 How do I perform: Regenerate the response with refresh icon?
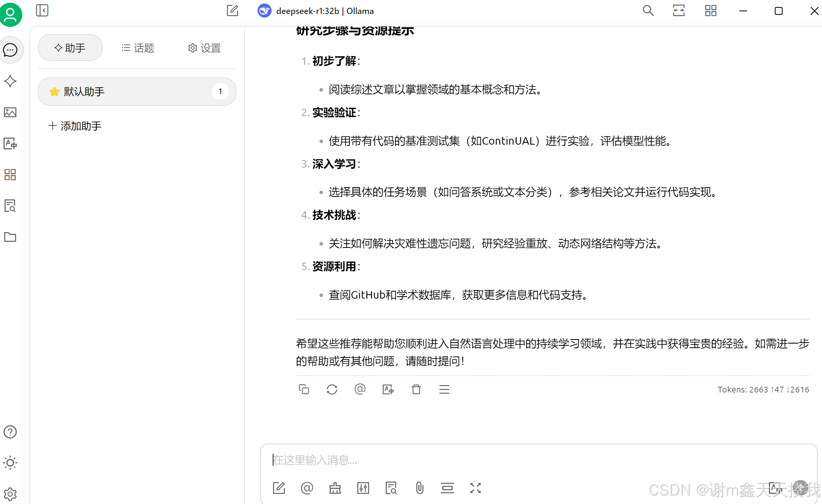click(x=332, y=389)
